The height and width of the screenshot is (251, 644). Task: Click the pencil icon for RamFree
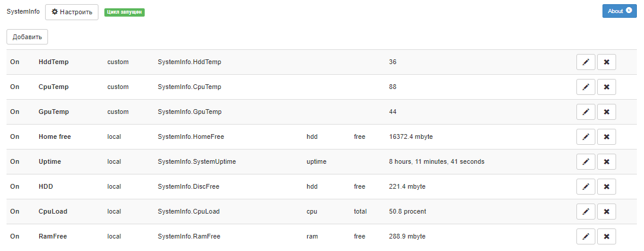pos(585,237)
